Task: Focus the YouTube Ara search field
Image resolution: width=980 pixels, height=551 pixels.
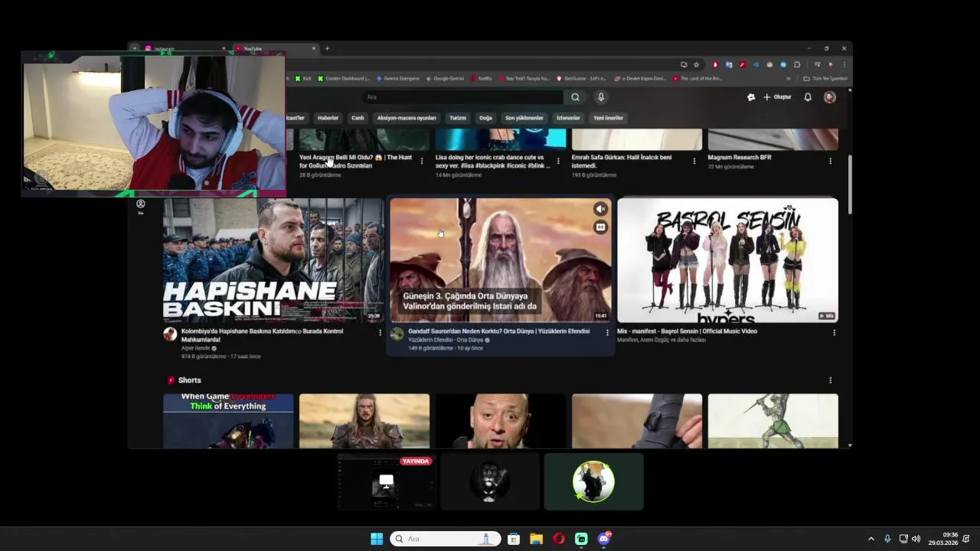Action: point(463,97)
